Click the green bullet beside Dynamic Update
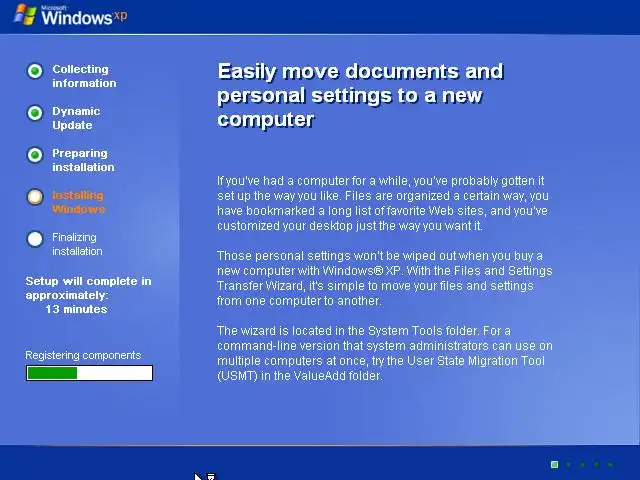Image resolution: width=640 pixels, height=480 pixels. click(x=35, y=113)
